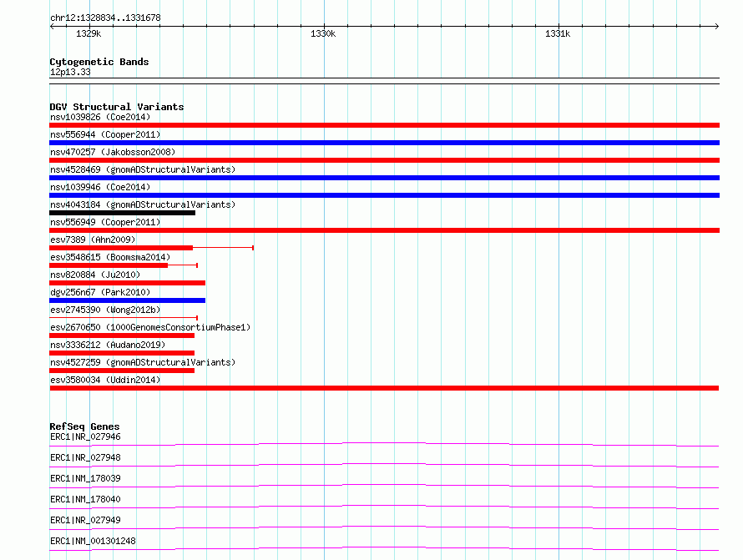Select the red bar for nsv1039826
Image resolution: width=743 pixels, height=560 pixels.
click(384, 125)
